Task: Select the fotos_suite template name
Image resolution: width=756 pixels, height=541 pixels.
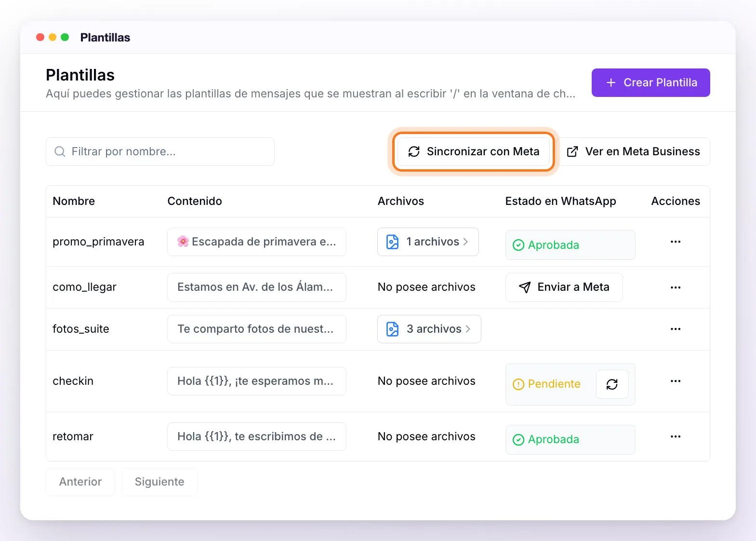Action: click(x=81, y=329)
